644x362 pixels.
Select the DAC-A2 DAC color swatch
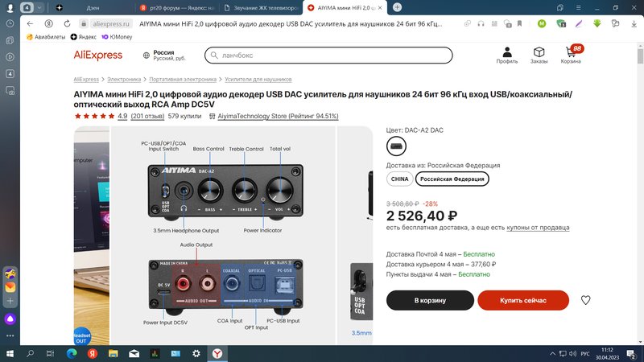[x=396, y=146]
